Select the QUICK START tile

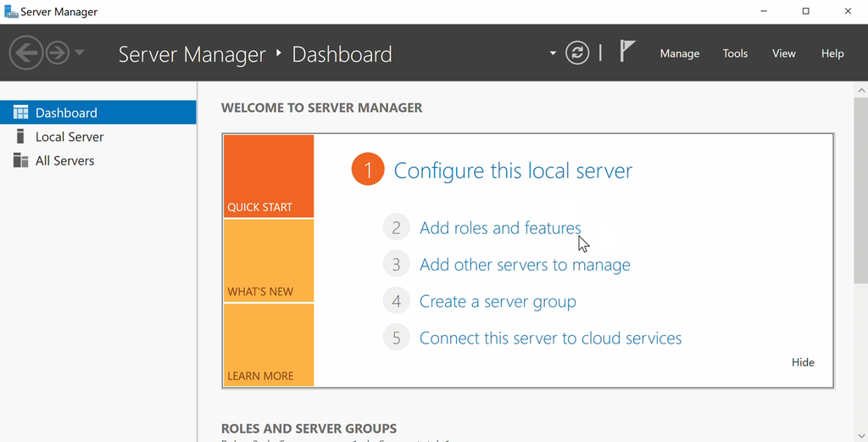pos(269,176)
